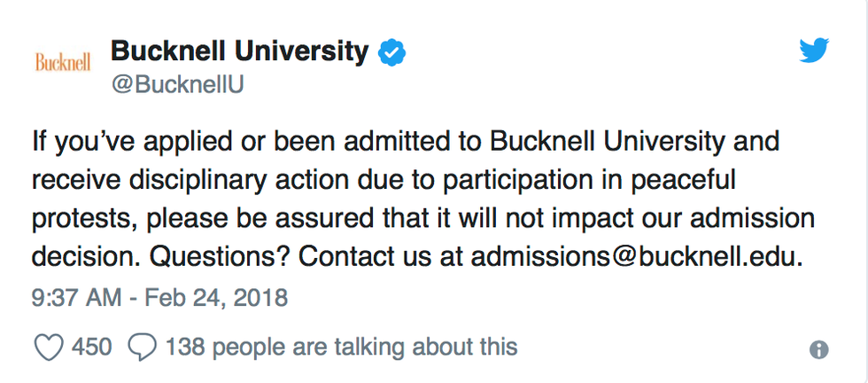Viewport: 868px width, 383px height.
Task: Click the orange Bucknell logo avatar
Action: click(x=63, y=63)
